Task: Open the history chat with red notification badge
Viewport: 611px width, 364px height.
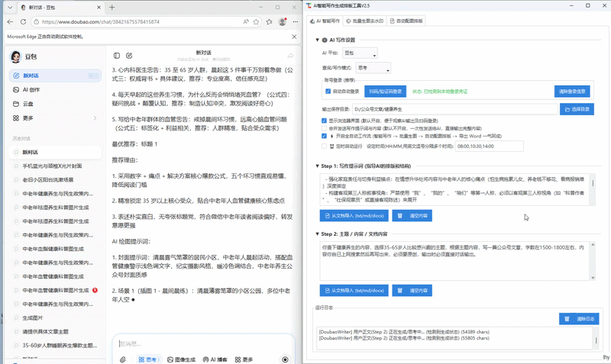Action: (55, 291)
